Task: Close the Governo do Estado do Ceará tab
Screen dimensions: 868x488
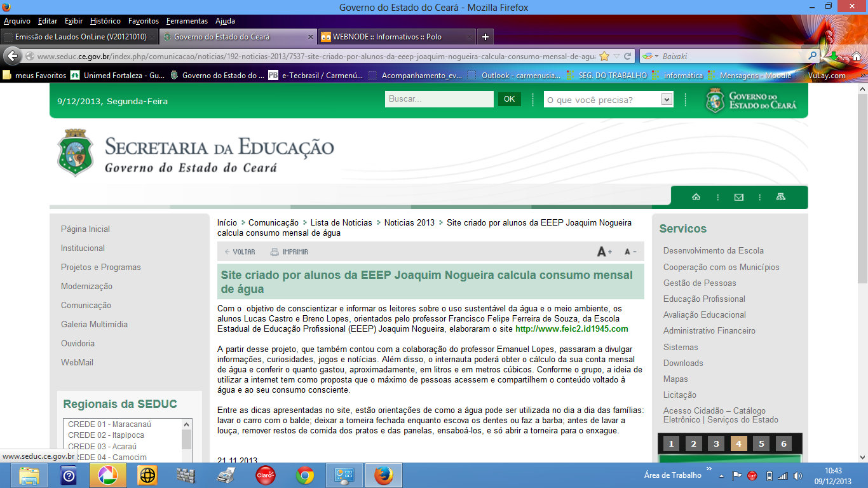Action: coord(310,37)
